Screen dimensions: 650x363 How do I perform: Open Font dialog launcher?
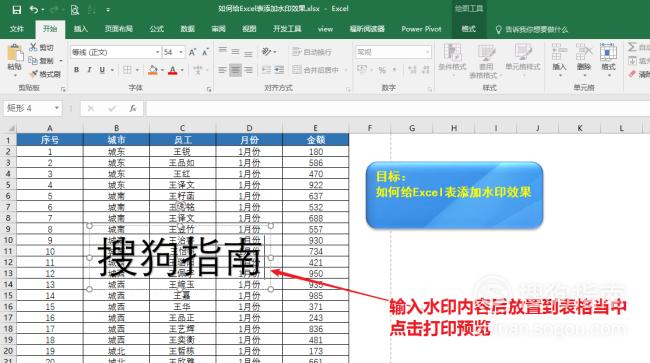[209, 89]
